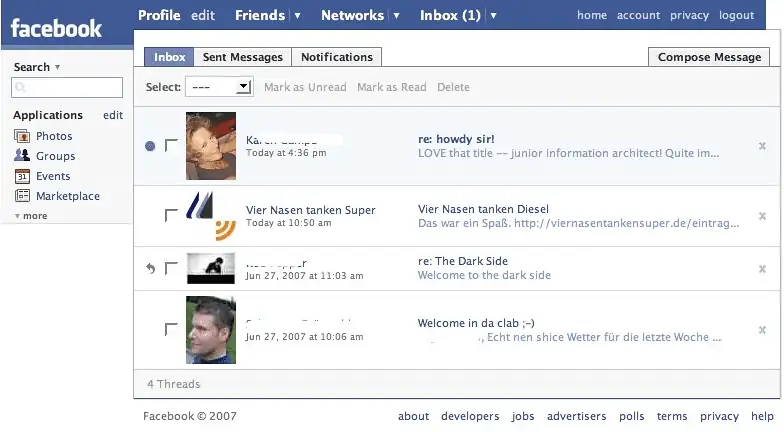Check the box for 'howdy sir!' message
Viewport: 784px width, 432px height.
point(171,146)
